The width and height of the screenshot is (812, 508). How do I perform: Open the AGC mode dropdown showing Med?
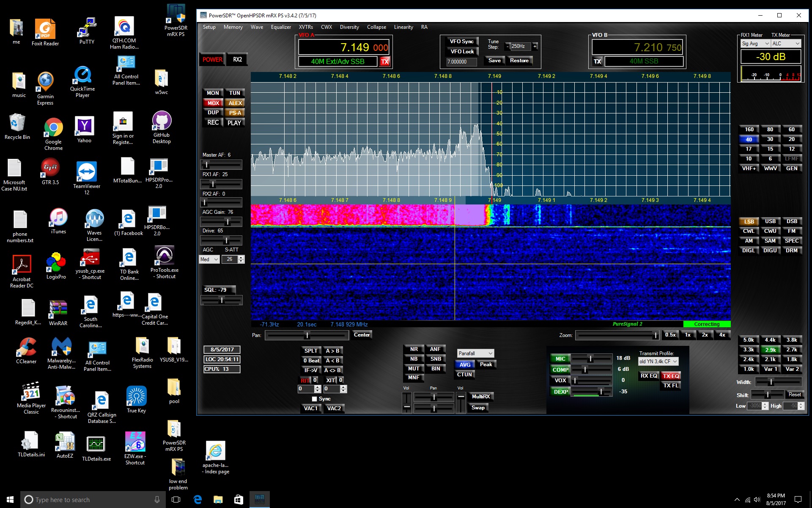[209, 259]
